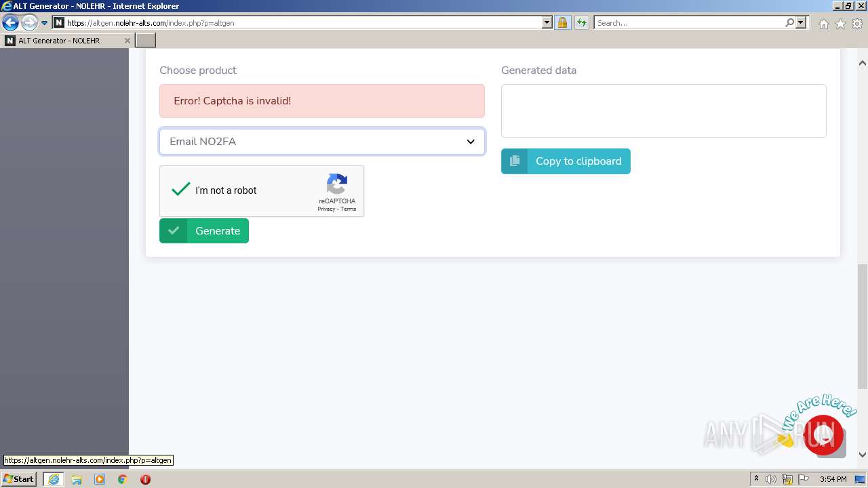Click the Internet Explorer taskbar icon

pyautogui.click(x=54, y=479)
